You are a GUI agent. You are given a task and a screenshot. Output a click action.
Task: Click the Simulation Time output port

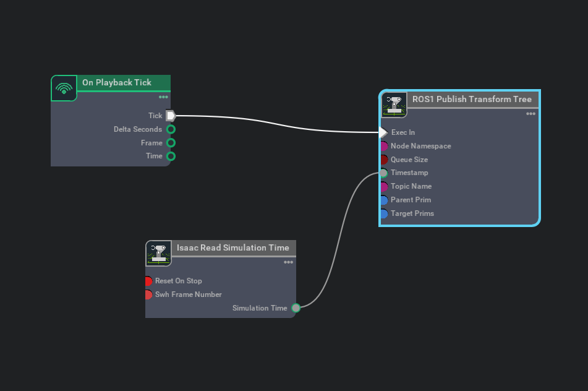click(296, 308)
